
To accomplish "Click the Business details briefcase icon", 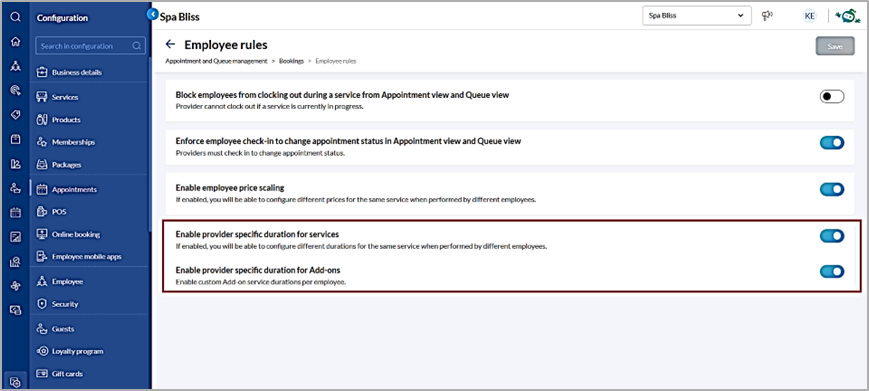I will point(42,72).
